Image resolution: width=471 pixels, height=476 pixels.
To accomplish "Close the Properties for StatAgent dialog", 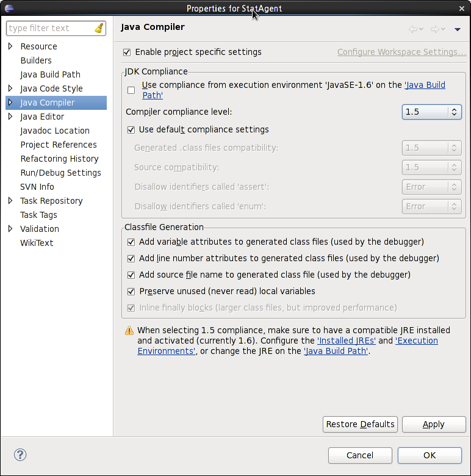I will (x=462, y=9).
